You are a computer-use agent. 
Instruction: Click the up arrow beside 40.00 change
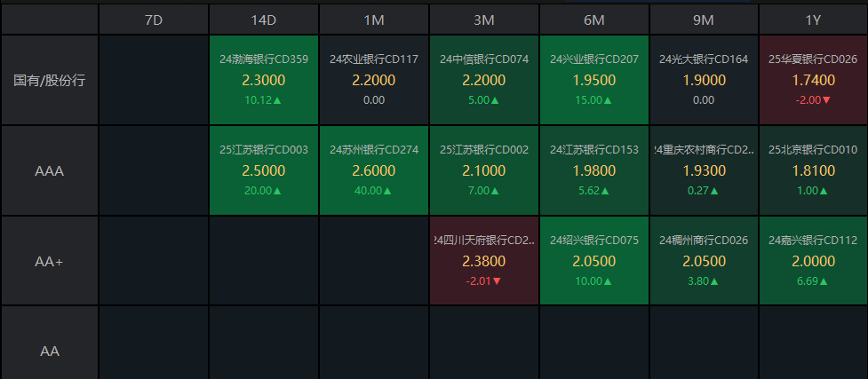(388, 191)
